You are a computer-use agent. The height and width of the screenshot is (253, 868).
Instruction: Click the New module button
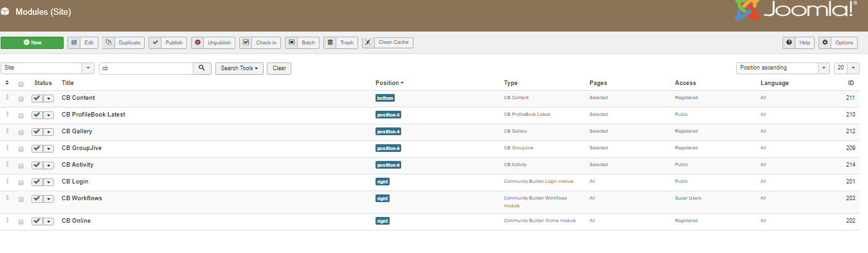click(x=32, y=42)
